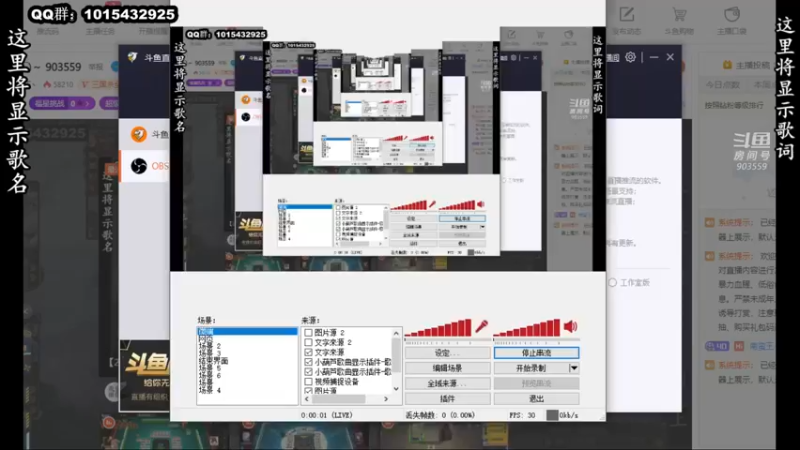The width and height of the screenshot is (800, 450).
Task: Click sources list scroll-down arrow
Action: pyautogui.click(x=396, y=389)
